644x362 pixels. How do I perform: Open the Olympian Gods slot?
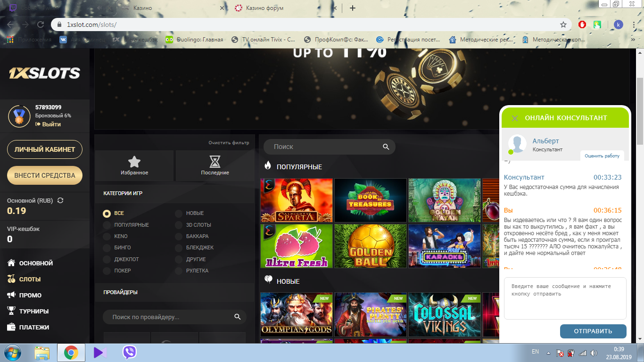pos(297,314)
